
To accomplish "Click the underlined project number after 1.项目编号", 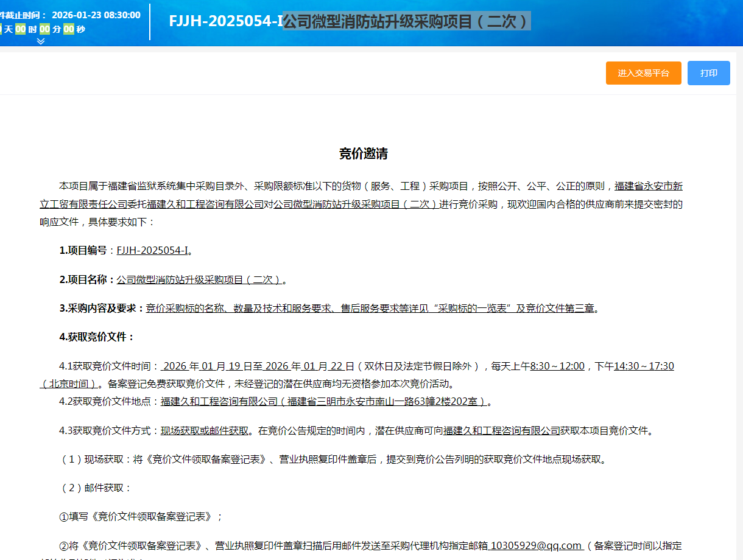I will (x=152, y=250).
